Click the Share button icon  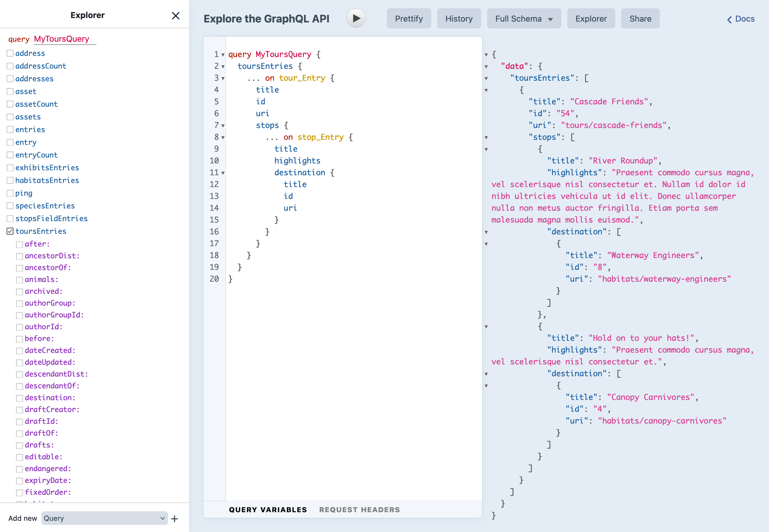[x=640, y=19]
